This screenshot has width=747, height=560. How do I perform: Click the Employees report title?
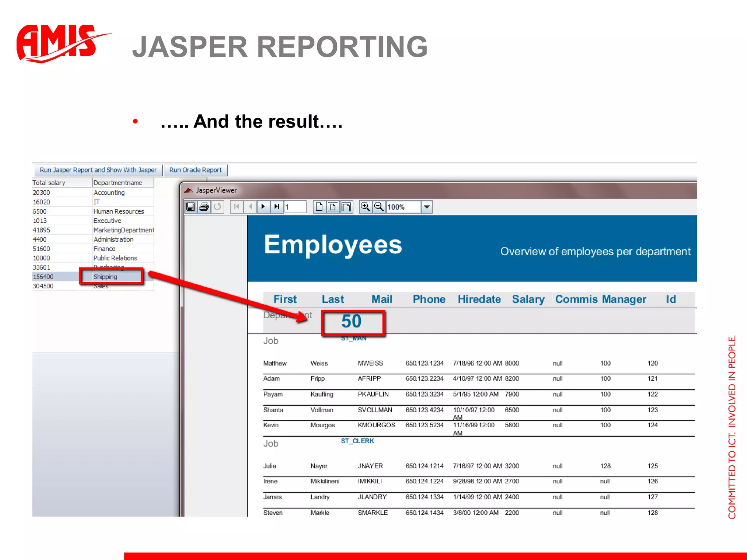click(x=333, y=245)
